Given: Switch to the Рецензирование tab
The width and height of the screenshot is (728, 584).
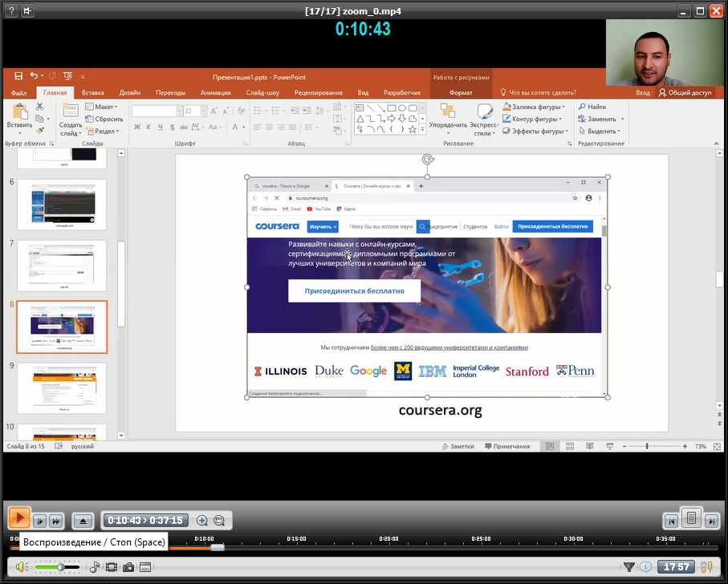Looking at the screenshot, I should click(x=319, y=93).
